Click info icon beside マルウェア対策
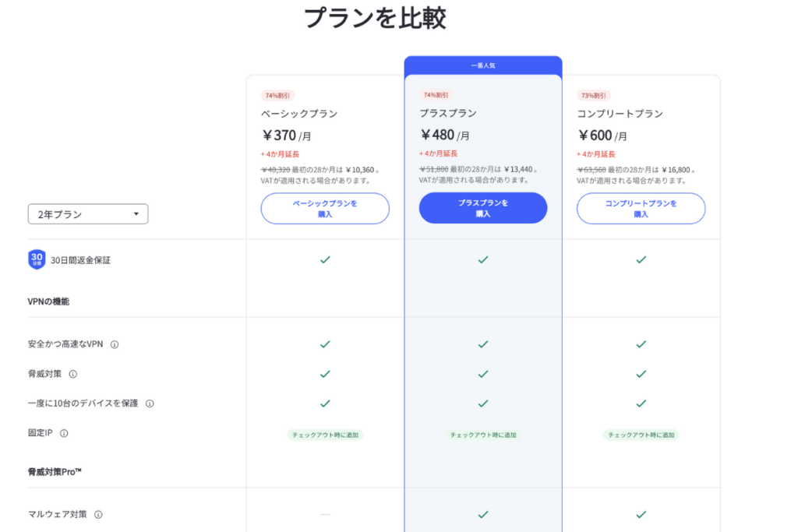 [x=99, y=514]
